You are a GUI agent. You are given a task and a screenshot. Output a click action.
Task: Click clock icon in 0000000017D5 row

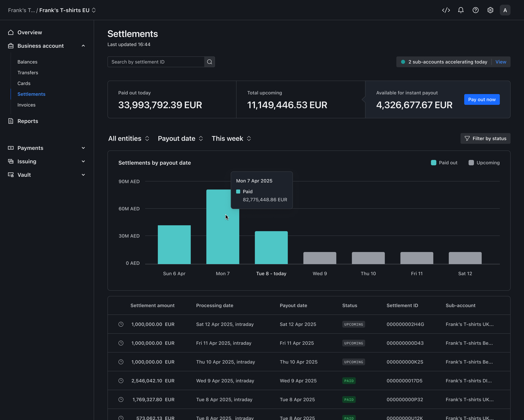point(121,381)
